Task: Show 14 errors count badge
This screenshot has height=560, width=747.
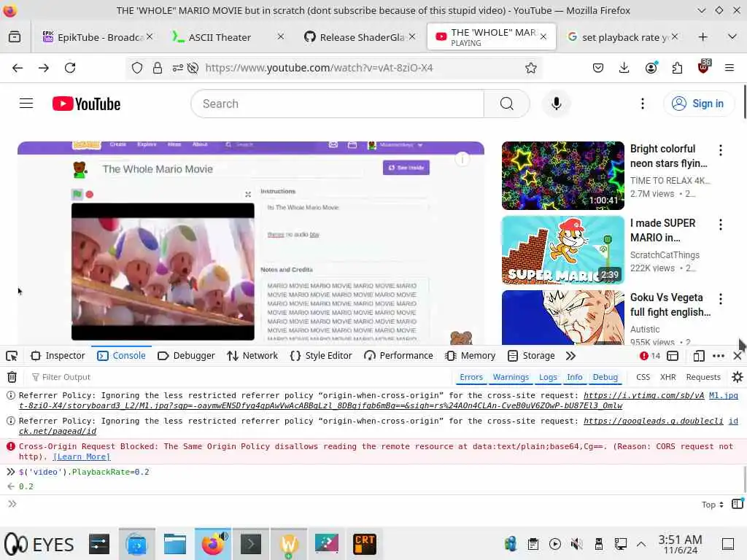Action: tap(650, 356)
